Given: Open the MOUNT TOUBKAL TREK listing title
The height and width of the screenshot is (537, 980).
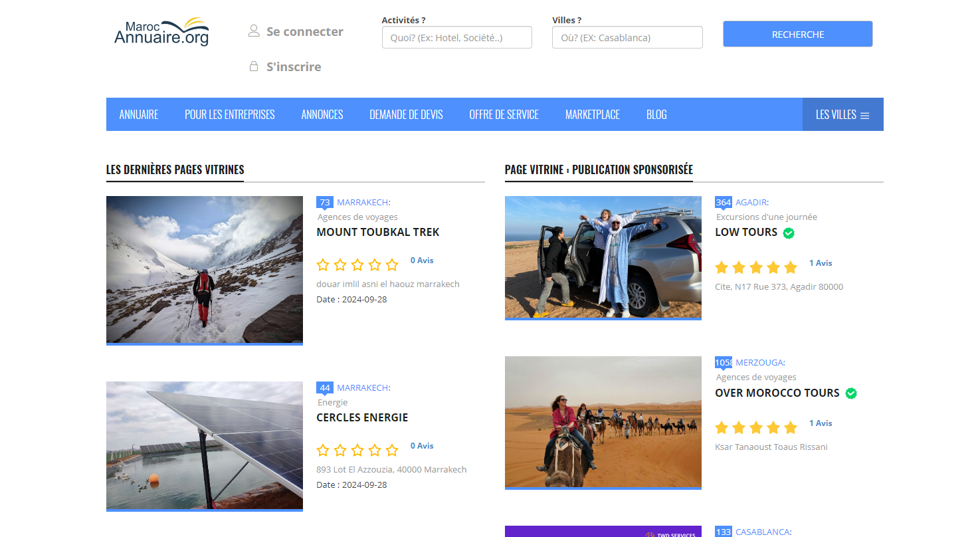Looking at the screenshot, I should pos(378,232).
